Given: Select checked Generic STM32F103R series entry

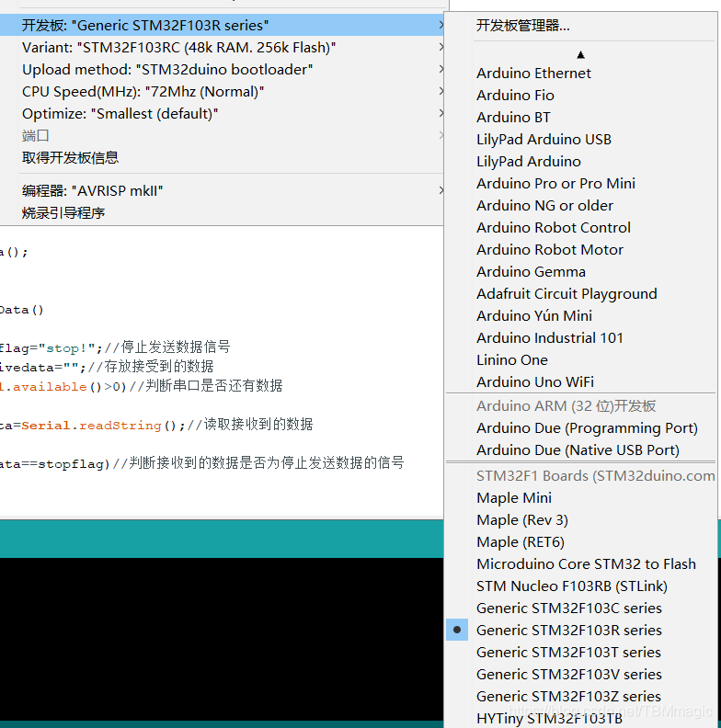Looking at the screenshot, I should [580, 630].
